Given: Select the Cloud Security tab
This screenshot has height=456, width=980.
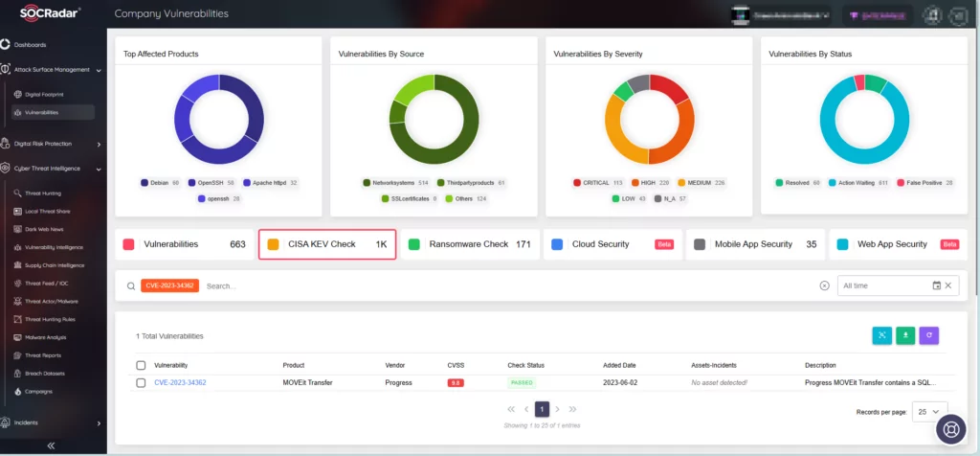Looking at the screenshot, I should pyautogui.click(x=612, y=244).
